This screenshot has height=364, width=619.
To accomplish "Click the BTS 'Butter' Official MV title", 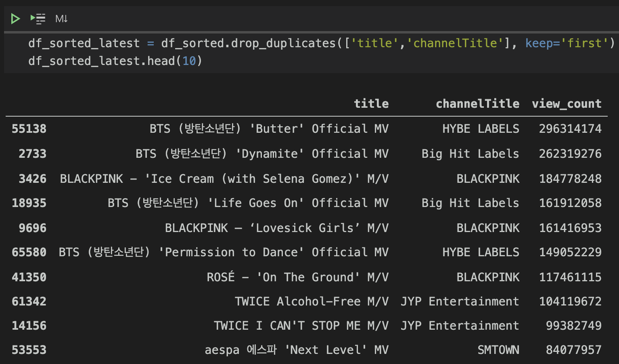I will (269, 129).
